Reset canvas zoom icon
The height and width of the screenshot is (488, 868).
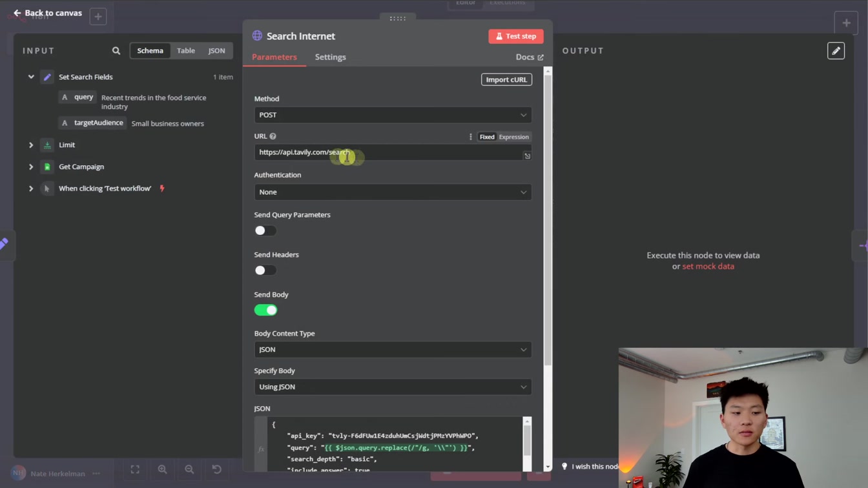tap(216, 469)
